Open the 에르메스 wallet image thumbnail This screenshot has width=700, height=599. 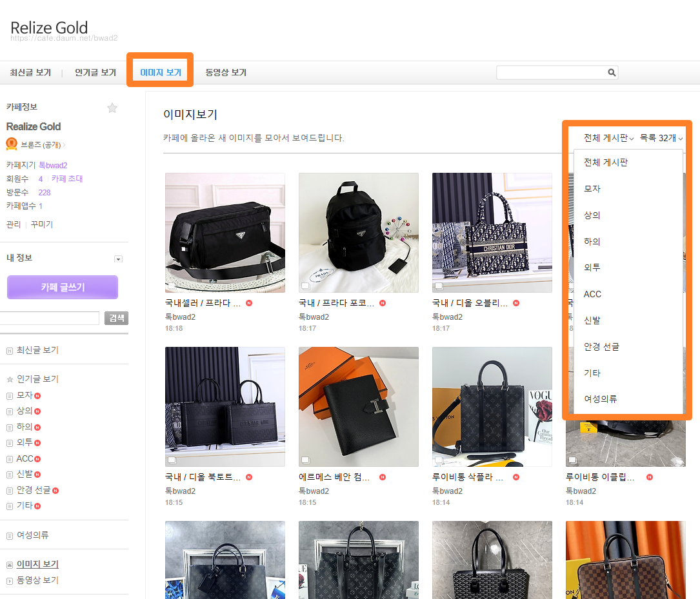pyautogui.click(x=359, y=407)
